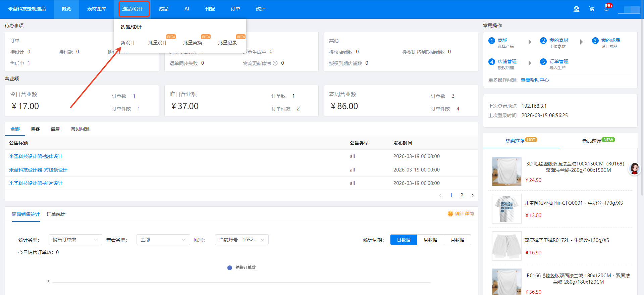The height and width of the screenshot is (295, 644).
Task: Expand the 统计类型 dropdown 销售订单数
Action: tap(75, 240)
